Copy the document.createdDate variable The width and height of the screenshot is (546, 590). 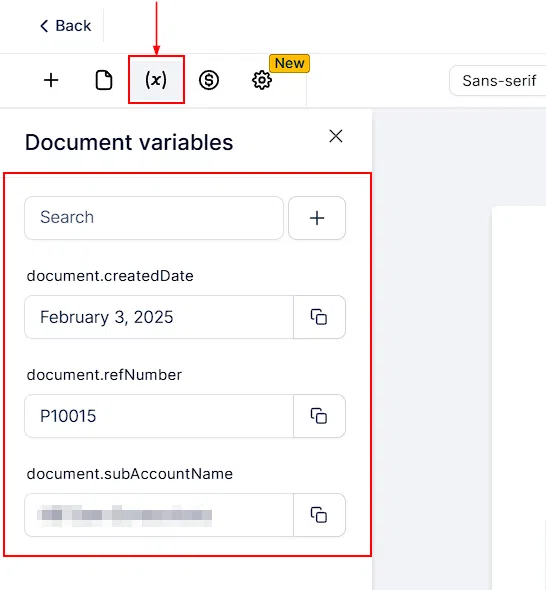point(319,317)
